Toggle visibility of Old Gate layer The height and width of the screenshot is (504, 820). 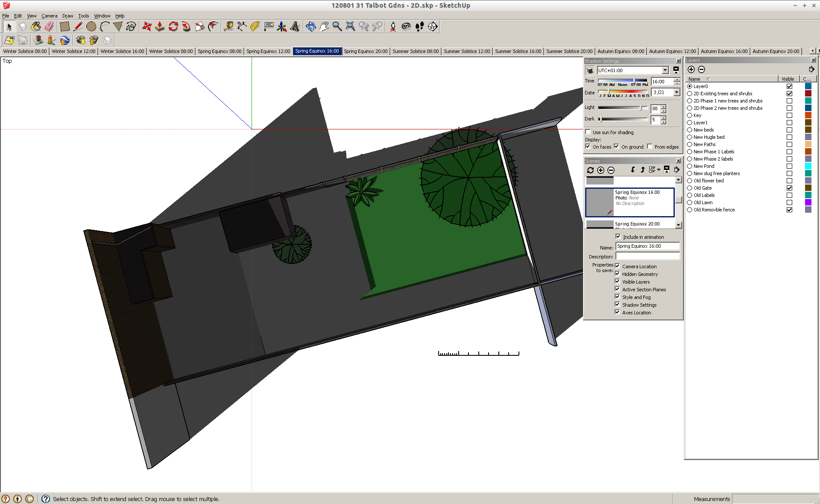coord(789,188)
